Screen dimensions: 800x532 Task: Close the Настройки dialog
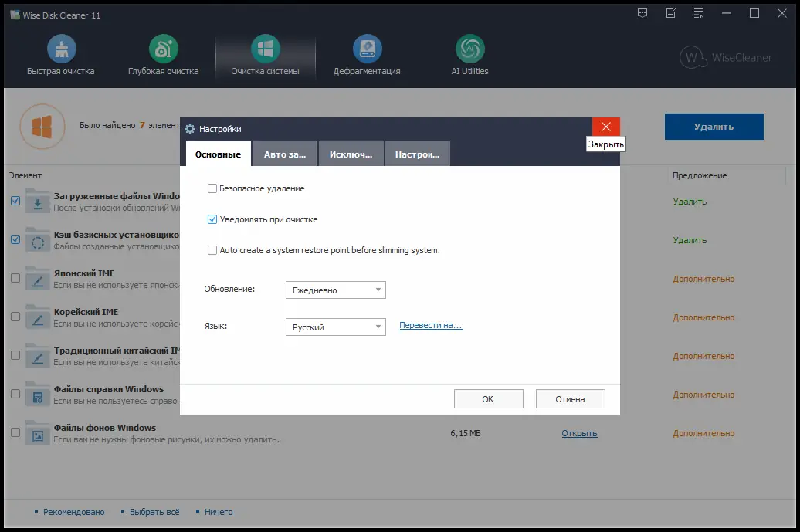[x=606, y=127]
